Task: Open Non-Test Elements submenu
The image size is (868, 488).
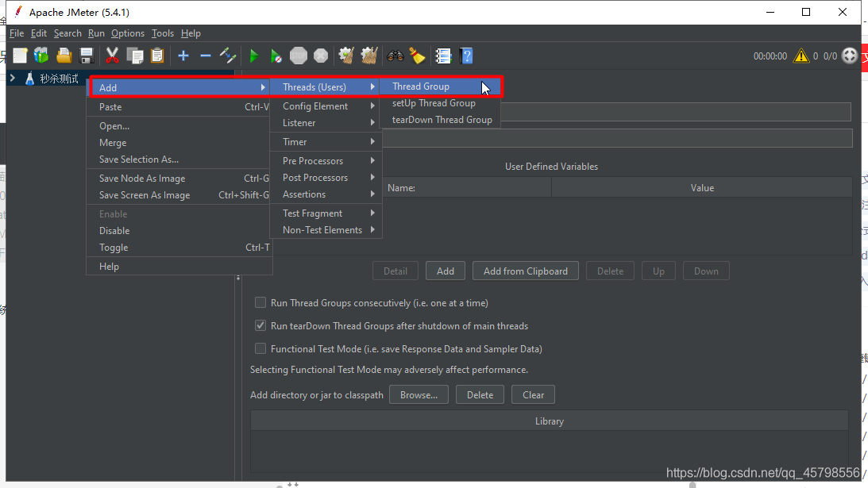Action: pyautogui.click(x=326, y=230)
